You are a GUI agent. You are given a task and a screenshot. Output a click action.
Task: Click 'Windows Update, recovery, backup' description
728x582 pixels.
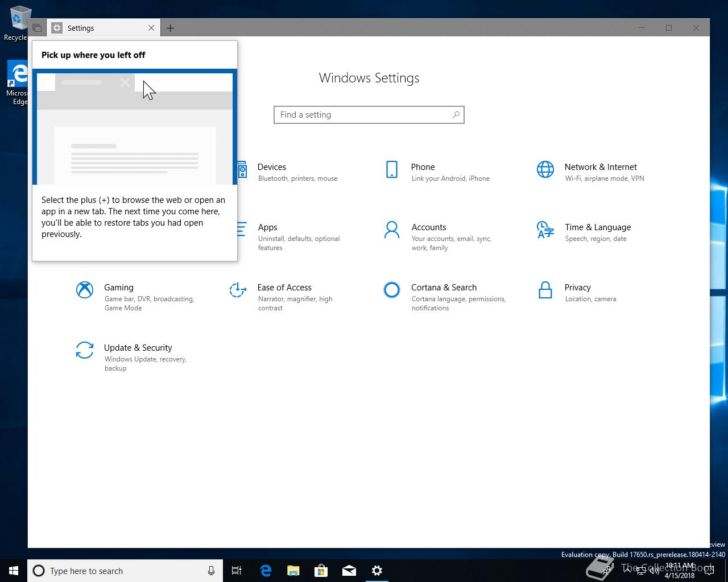pos(146,364)
